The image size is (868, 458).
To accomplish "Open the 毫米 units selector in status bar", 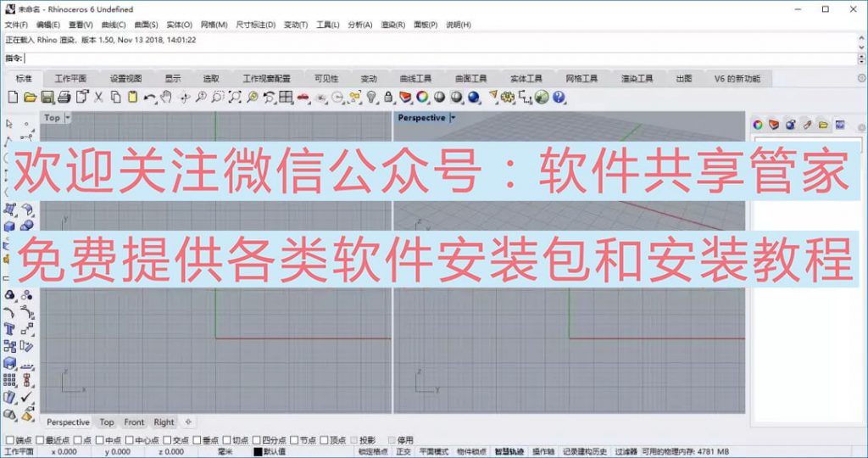I will [225, 452].
